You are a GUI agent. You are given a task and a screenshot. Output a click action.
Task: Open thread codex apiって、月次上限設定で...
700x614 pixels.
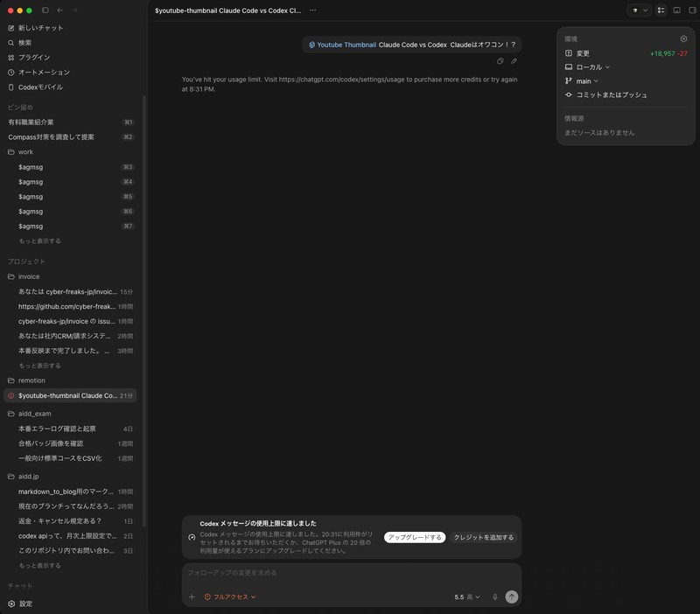pos(72,535)
